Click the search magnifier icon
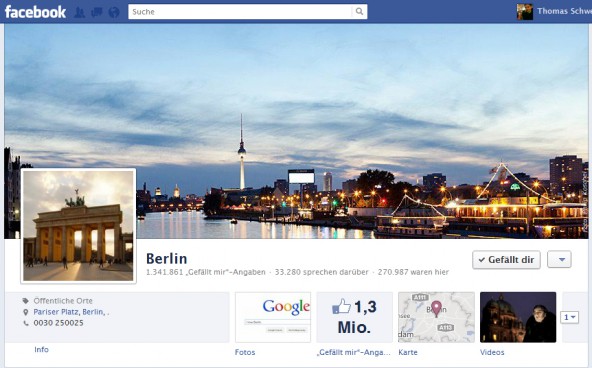Viewport: 592px width, 368px height. pyautogui.click(x=359, y=12)
